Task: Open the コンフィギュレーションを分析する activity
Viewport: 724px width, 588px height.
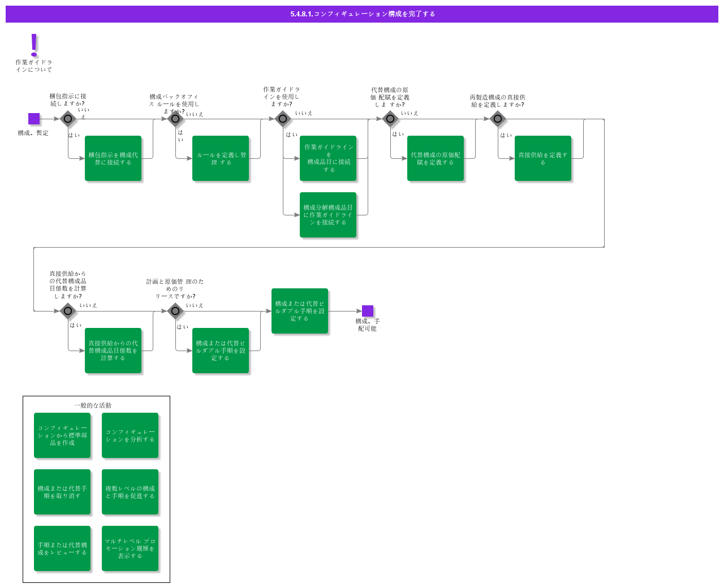Action: pyautogui.click(x=130, y=435)
